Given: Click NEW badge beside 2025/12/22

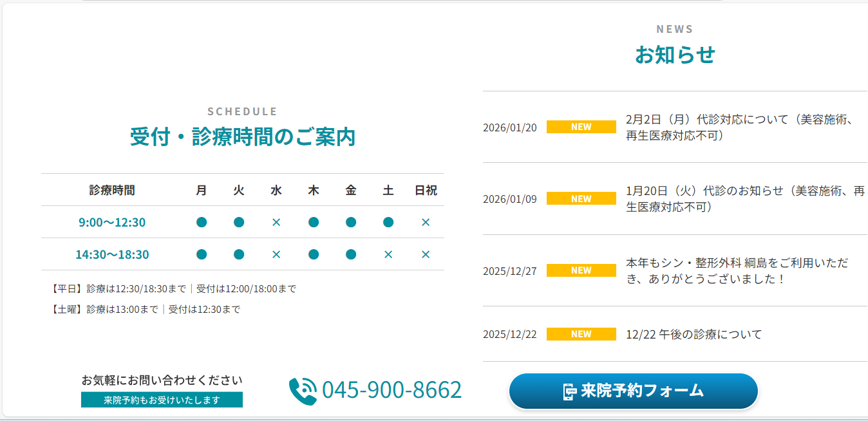Looking at the screenshot, I should tap(581, 334).
